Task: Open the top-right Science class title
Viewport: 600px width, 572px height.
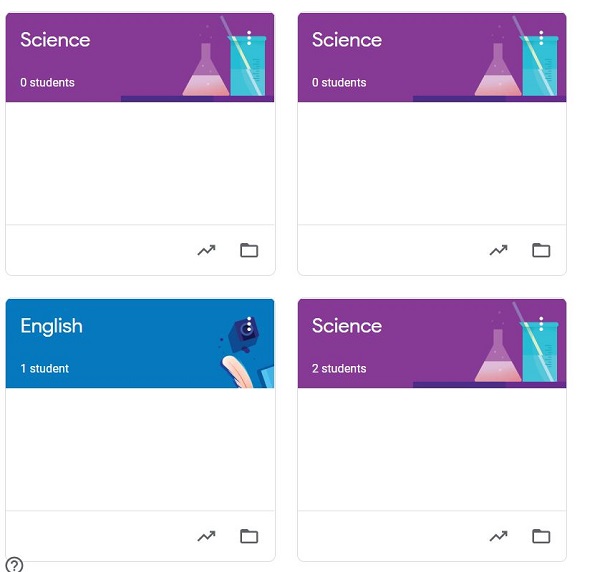Action: coord(346,40)
